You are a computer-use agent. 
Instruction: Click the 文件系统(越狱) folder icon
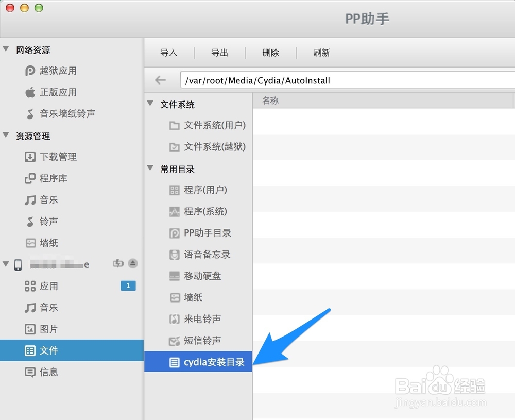click(175, 147)
